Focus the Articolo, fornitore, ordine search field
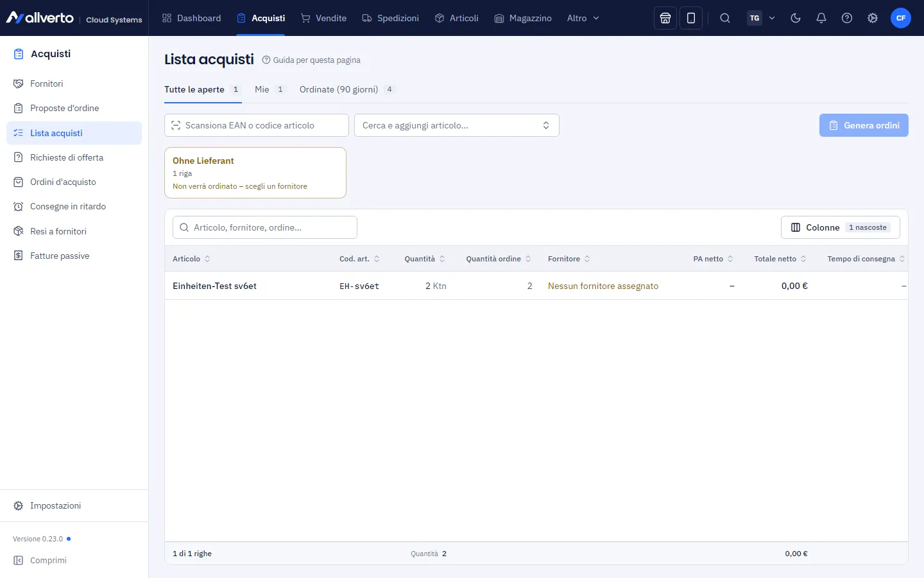This screenshot has height=578, width=924. coord(265,227)
